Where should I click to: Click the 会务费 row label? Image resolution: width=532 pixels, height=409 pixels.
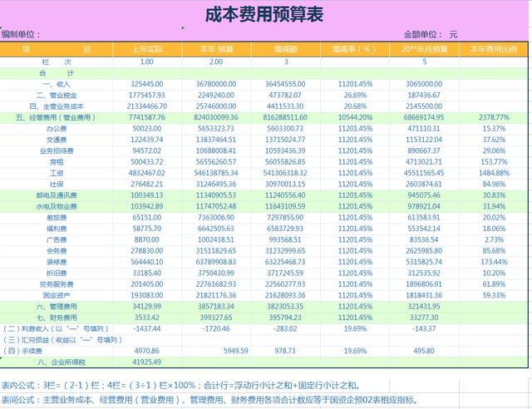57,251
